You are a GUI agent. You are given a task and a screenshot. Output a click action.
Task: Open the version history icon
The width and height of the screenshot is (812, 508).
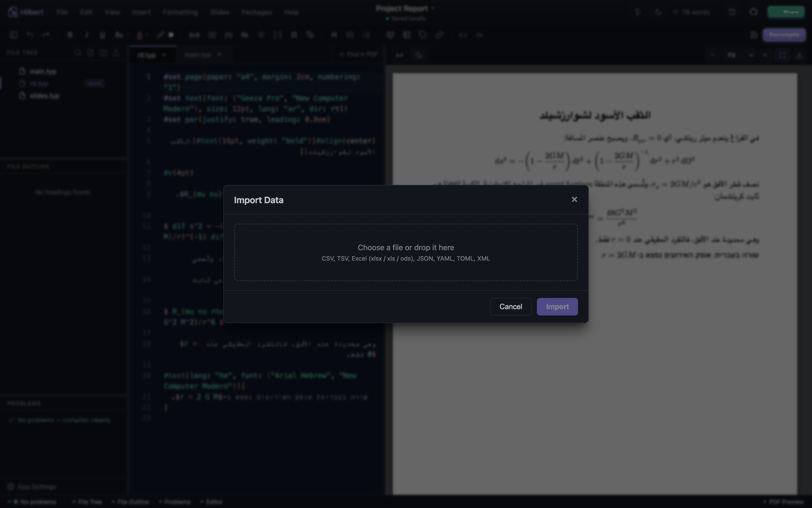[732, 12]
